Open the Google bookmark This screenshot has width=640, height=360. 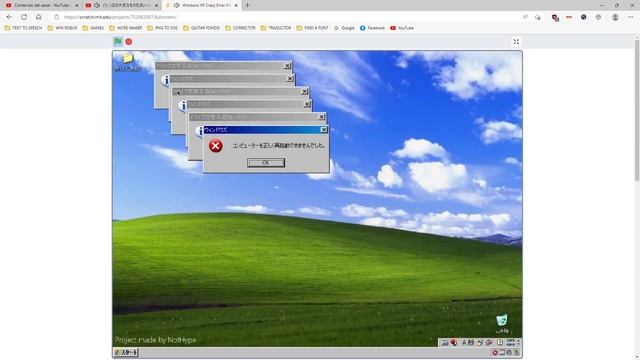tap(344, 28)
